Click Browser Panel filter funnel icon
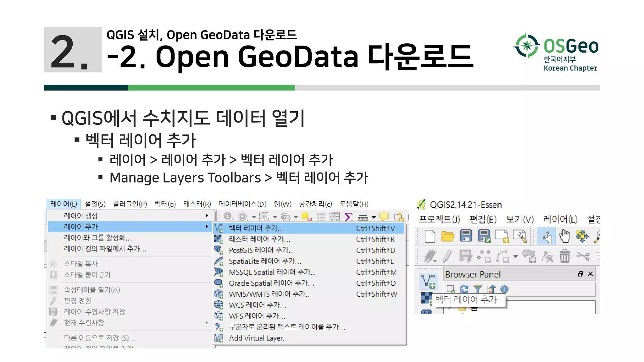The width and height of the screenshot is (644, 362). [478, 289]
